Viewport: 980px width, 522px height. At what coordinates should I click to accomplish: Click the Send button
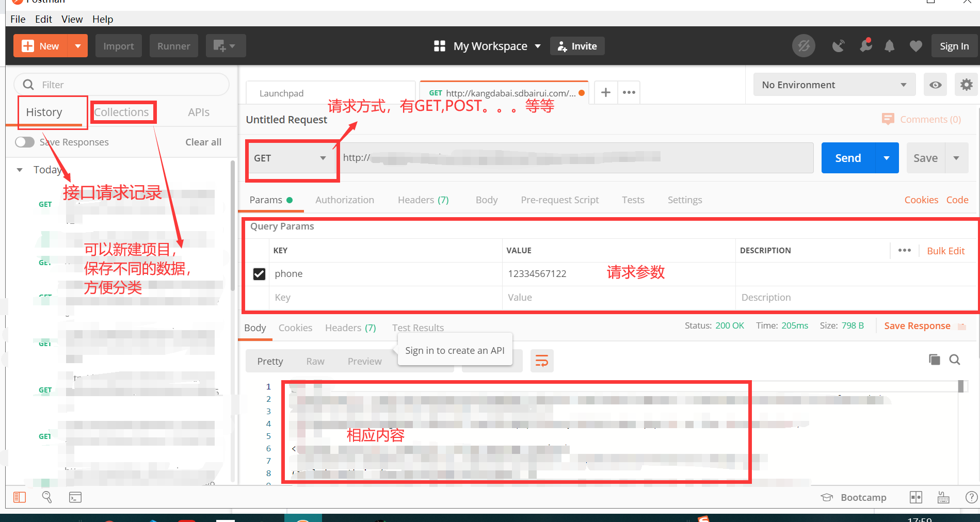(x=848, y=158)
